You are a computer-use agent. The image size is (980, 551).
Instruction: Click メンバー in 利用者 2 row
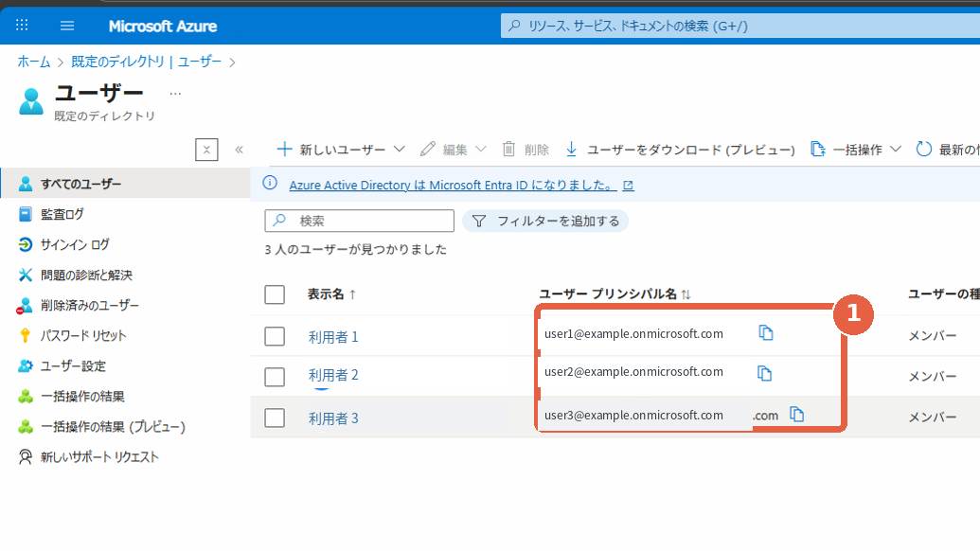(x=933, y=377)
